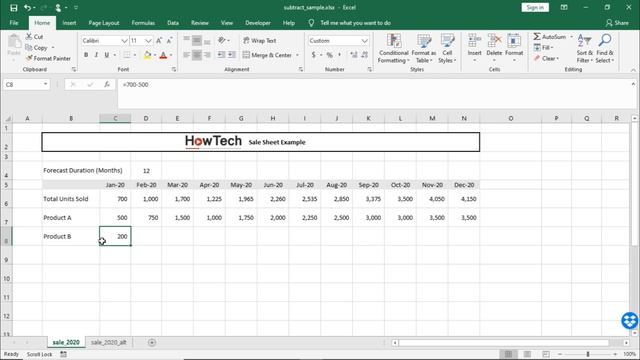This screenshot has height=360, width=640.
Task: Collapse the ribbon chevron
Action: [x=633, y=70]
